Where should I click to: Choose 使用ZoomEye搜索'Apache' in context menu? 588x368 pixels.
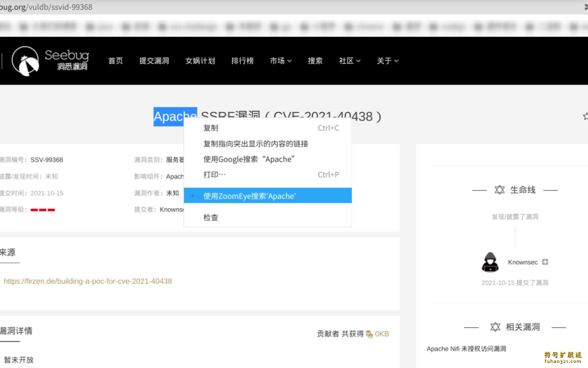point(249,196)
